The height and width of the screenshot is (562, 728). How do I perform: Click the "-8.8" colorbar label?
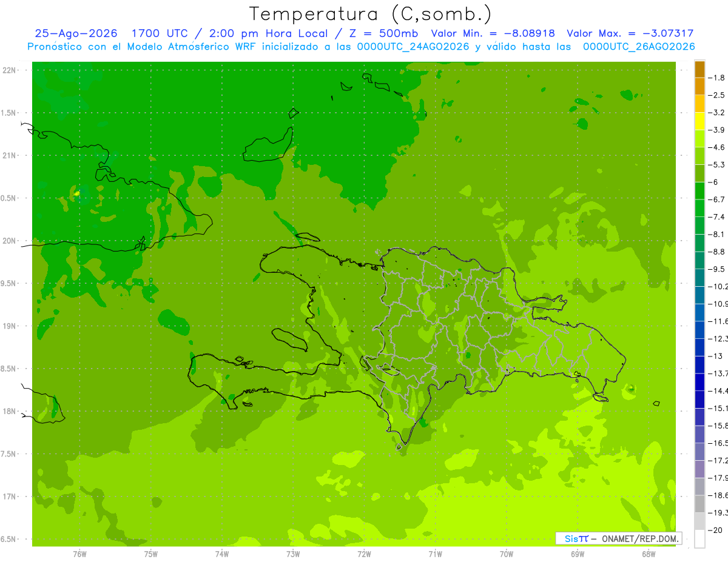[x=718, y=252]
